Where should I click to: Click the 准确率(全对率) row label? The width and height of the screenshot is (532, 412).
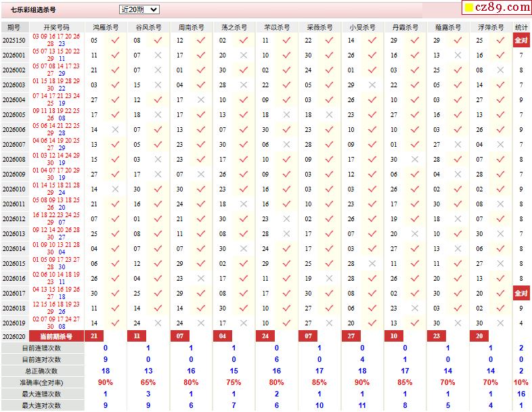pos(42,382)
